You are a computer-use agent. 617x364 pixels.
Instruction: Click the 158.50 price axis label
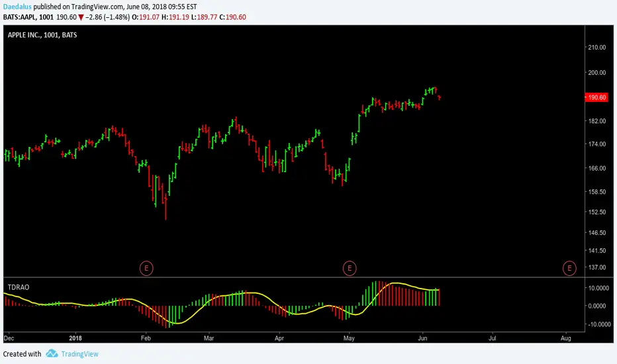(597, 192)
